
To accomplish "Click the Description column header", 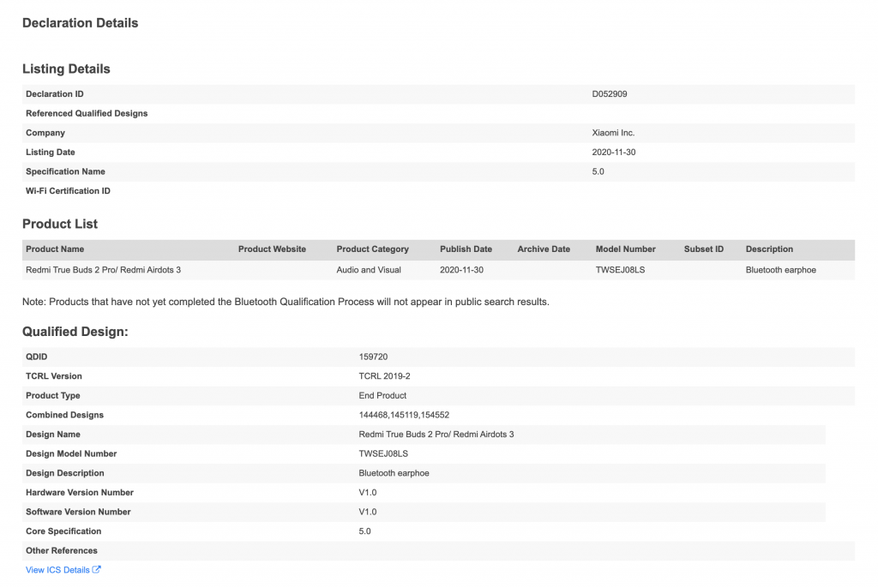I will tap(769, 249).
